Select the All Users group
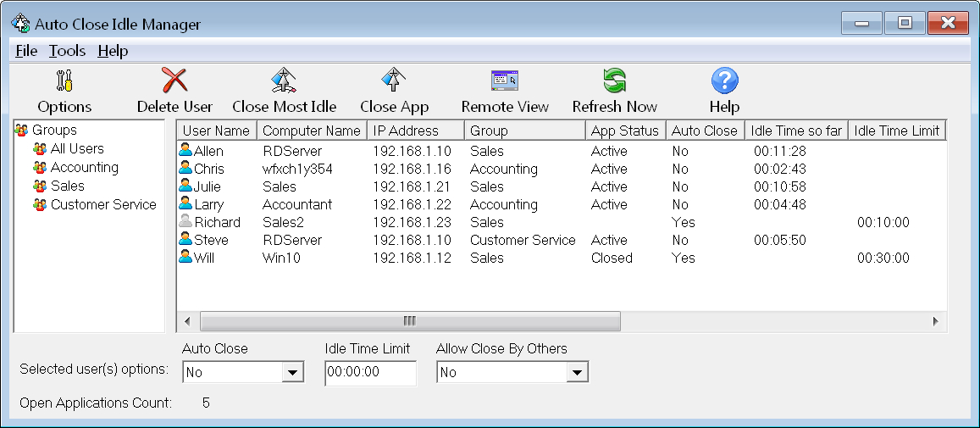This screenshot has width=980, height=428. [77, 149]
